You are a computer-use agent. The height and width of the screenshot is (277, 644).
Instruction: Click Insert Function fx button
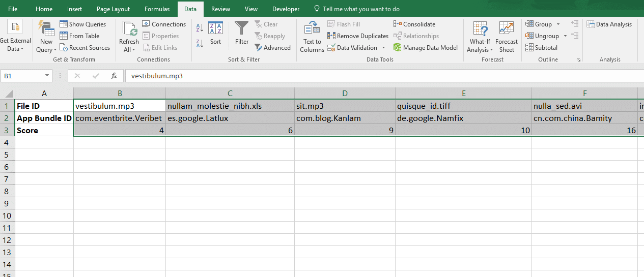(114, 76)
